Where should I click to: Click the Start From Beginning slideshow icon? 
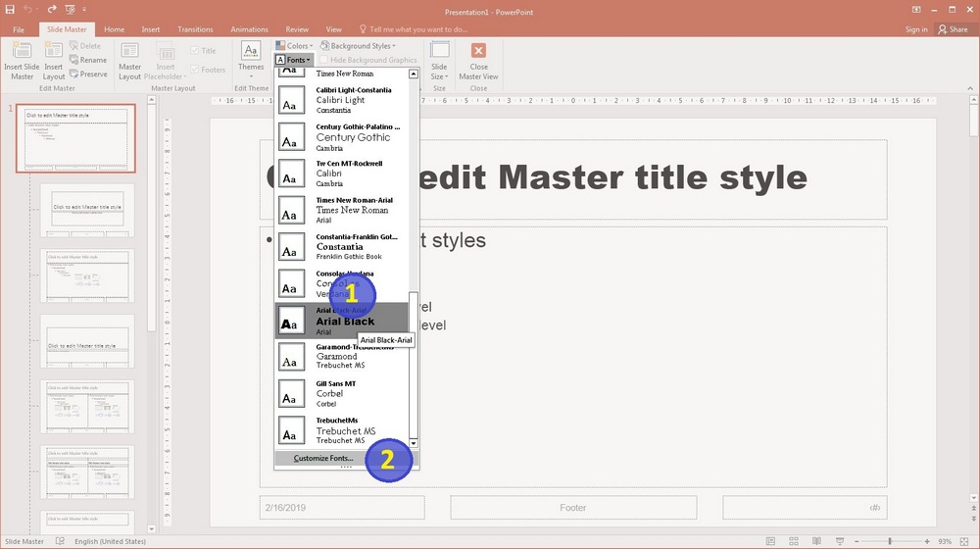pyautogui.click(x=70, y=10)
